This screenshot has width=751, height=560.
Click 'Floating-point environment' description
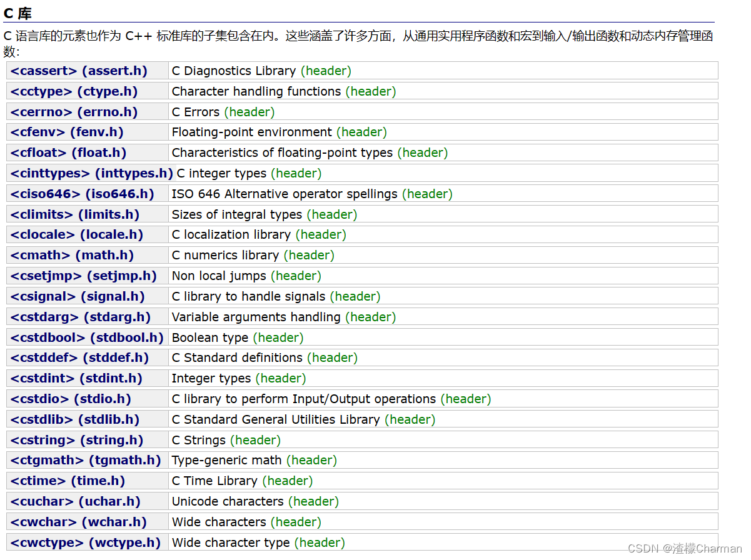click(252, 132)
